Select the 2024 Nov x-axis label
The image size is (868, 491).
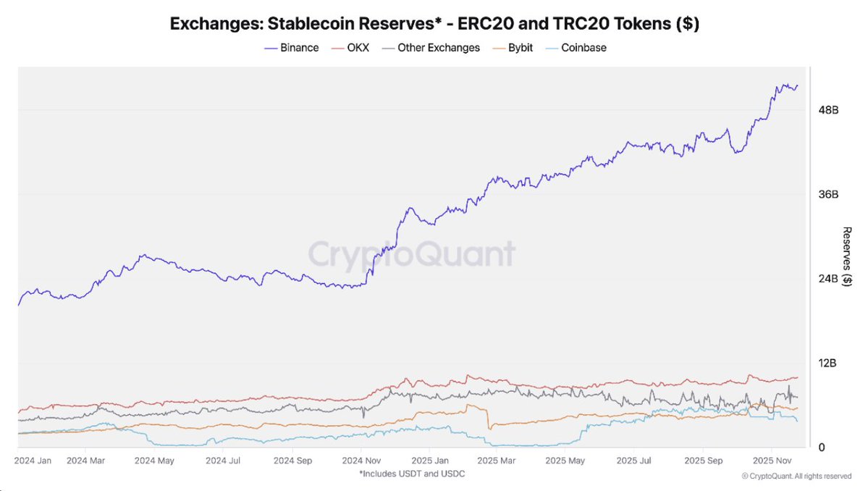[x=361, y=460]
